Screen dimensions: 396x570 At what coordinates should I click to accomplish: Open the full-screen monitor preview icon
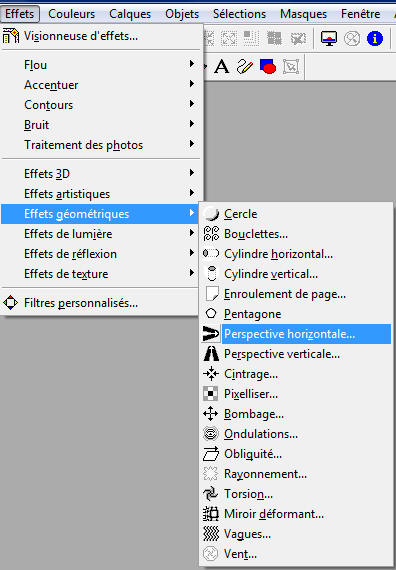pos(329,38)
